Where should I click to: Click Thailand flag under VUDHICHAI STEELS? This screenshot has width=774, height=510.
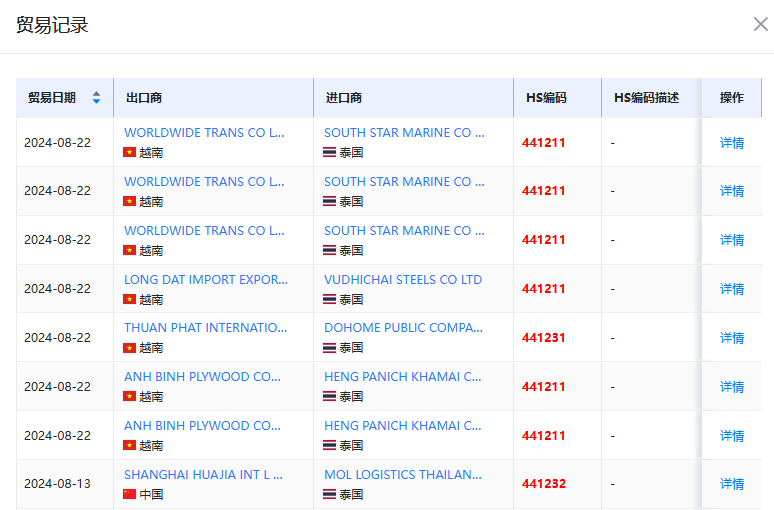click(x=329, y=299)
